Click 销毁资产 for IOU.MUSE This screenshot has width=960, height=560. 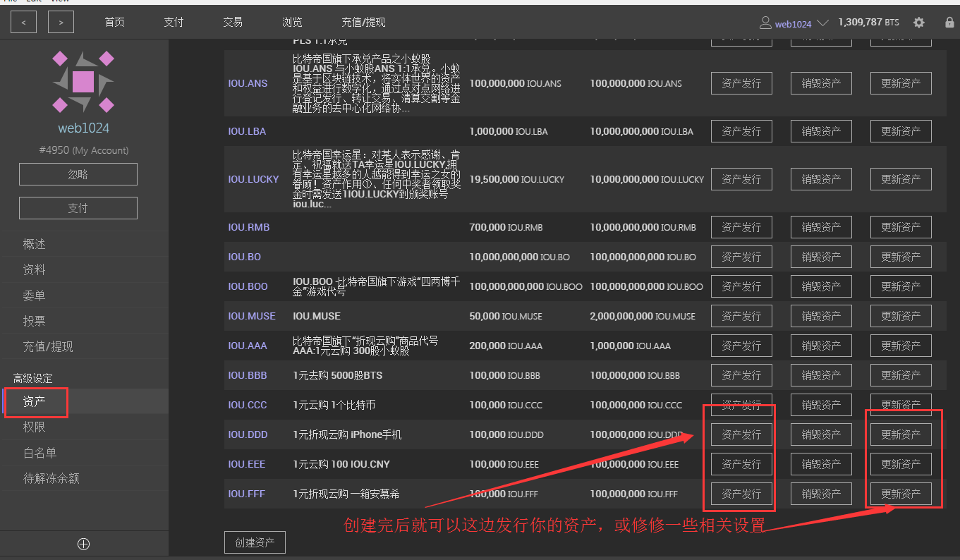821,316
